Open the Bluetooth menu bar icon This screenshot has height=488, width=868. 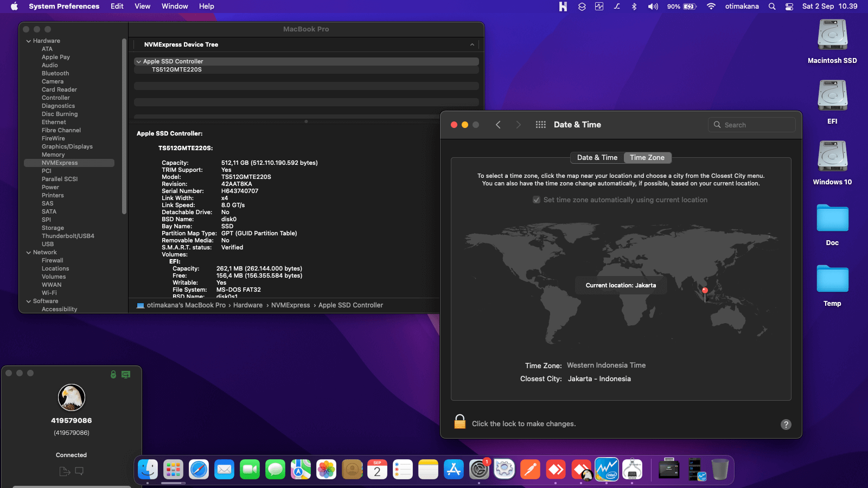pyautogui.click(x=634, y=7)
